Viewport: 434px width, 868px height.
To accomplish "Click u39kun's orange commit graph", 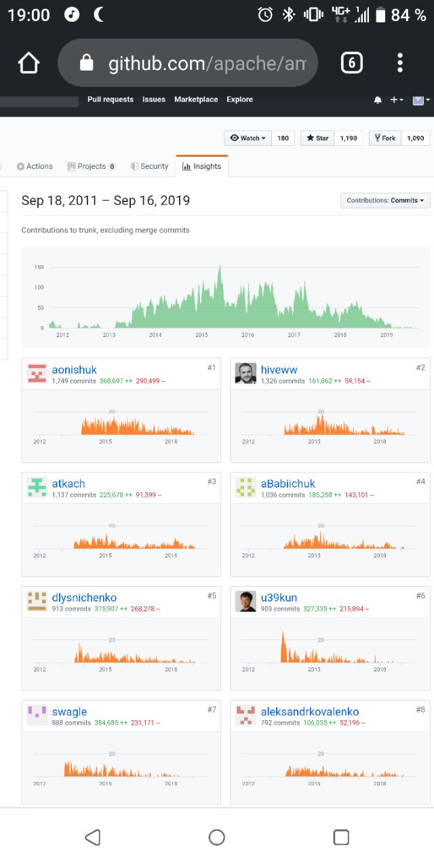I will coord(330,652).
